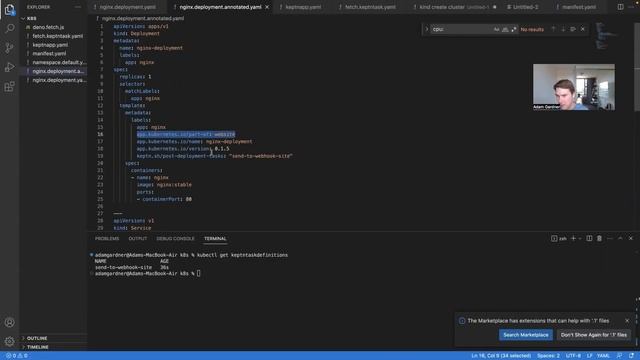Open notifications bell in status bar
Viewport: 640px width, 360px height.
click(631, 356)
